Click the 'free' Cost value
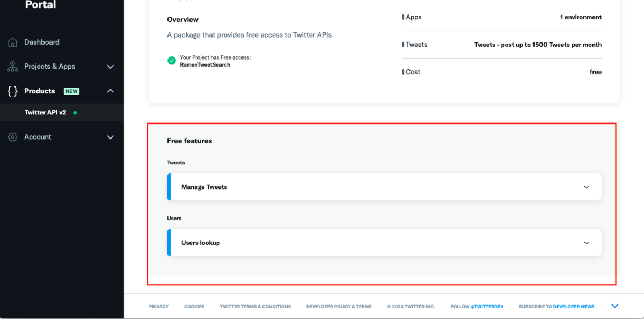Screen dimensions: 644x319 (596, 72)
